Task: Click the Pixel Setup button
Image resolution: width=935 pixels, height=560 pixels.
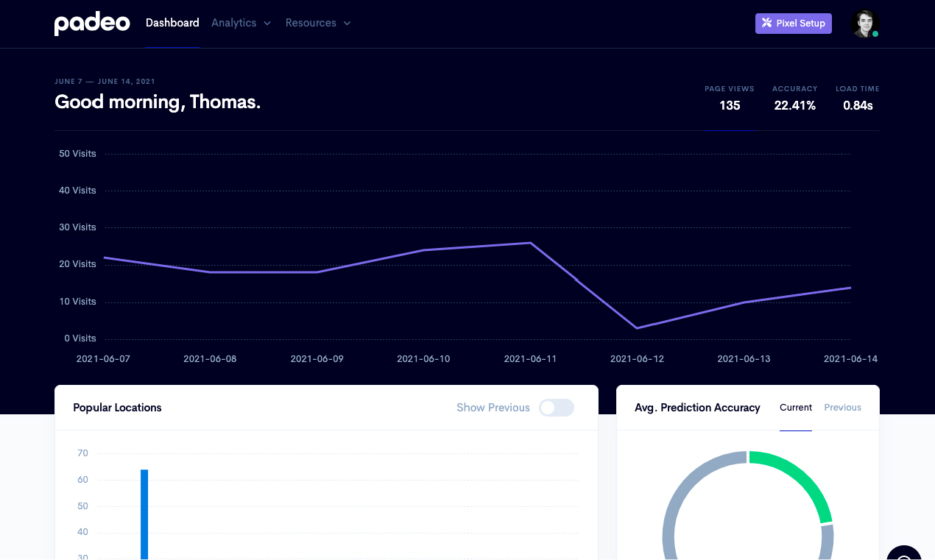Action: tap(794, 24)
